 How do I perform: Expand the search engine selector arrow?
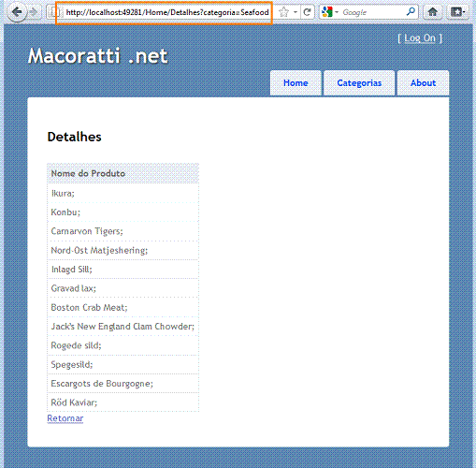pos(337,12)
